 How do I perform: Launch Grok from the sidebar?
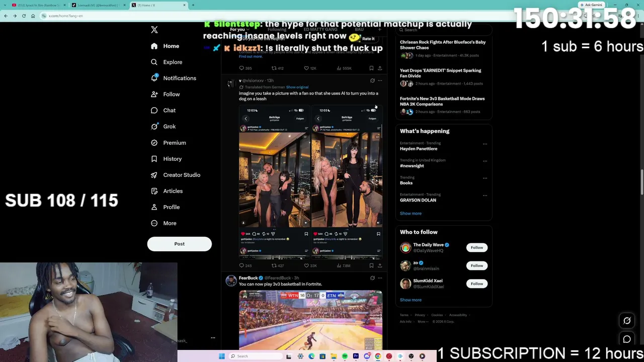(x=163, y=126)
